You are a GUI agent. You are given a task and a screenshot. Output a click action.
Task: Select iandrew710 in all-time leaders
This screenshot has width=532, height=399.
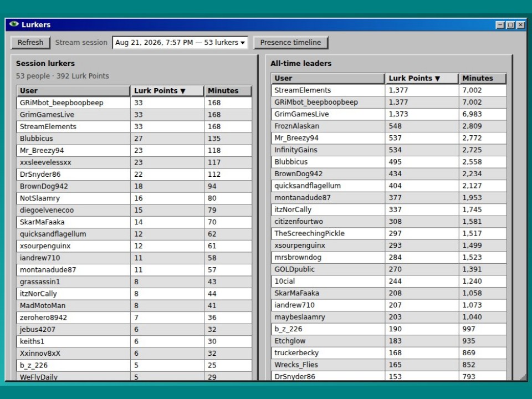pos(389,305)
